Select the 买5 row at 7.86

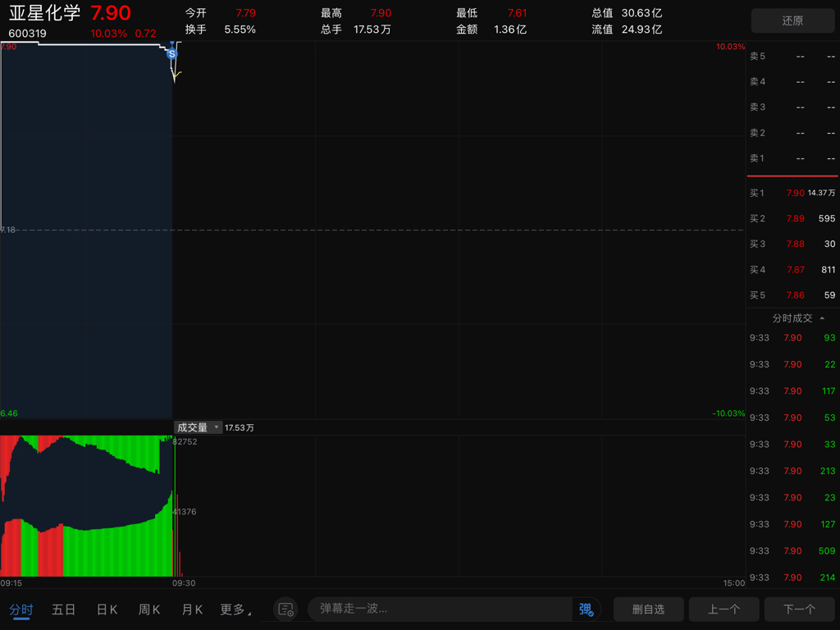click(792, 295)
